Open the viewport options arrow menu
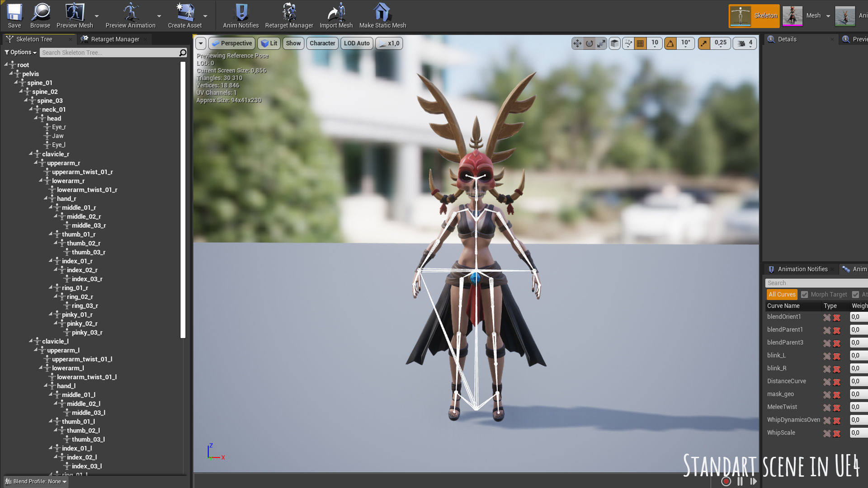This screenshot has width=868, height=488. (201, 43)
